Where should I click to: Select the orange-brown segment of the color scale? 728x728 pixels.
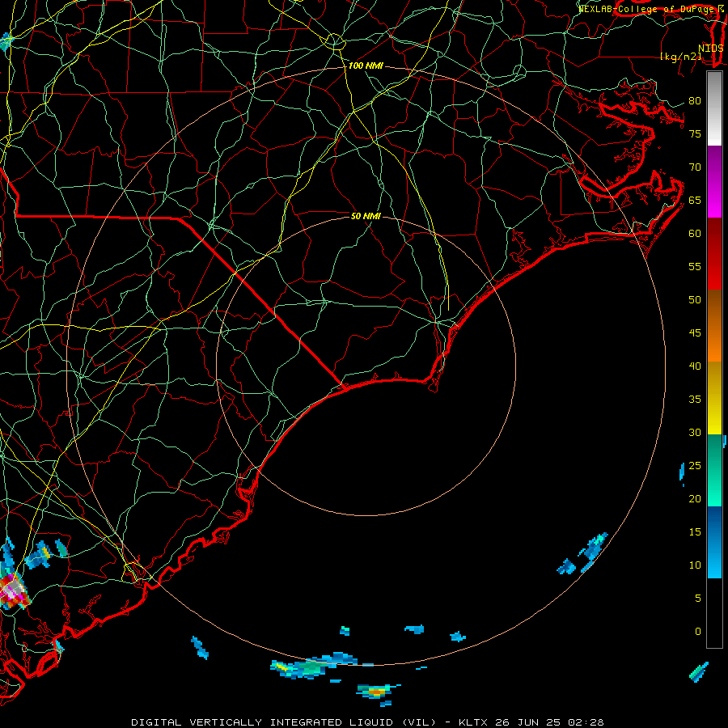[714, 326]
